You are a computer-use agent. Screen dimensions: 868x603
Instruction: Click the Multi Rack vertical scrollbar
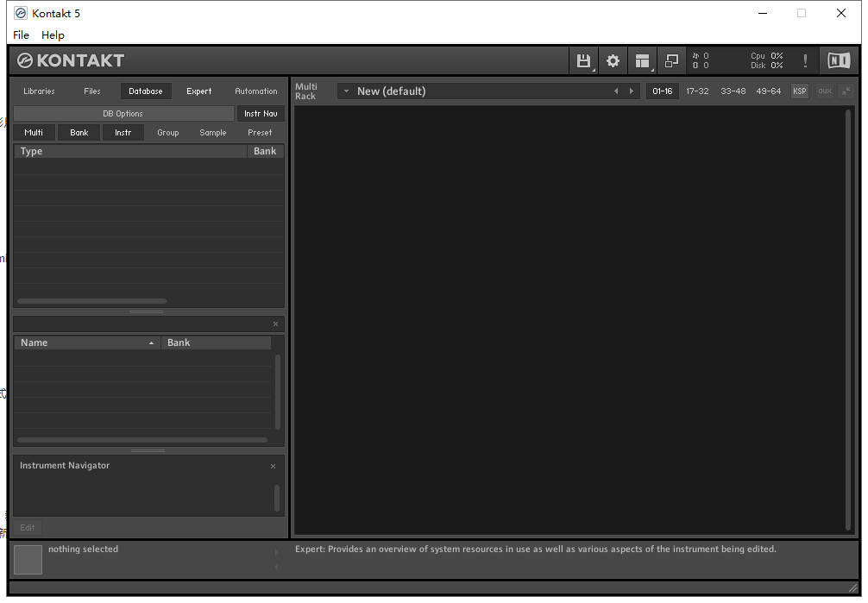click(848, 320)
